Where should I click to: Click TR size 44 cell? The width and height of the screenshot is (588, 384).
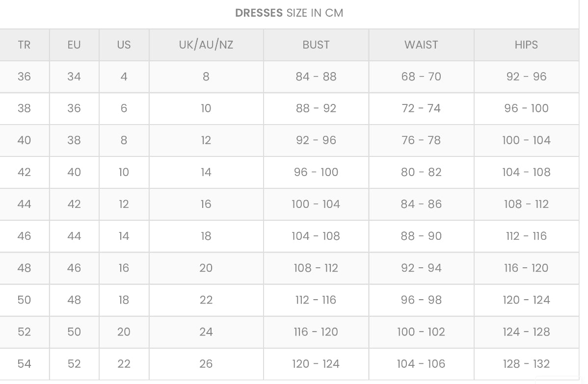point(24,204)
